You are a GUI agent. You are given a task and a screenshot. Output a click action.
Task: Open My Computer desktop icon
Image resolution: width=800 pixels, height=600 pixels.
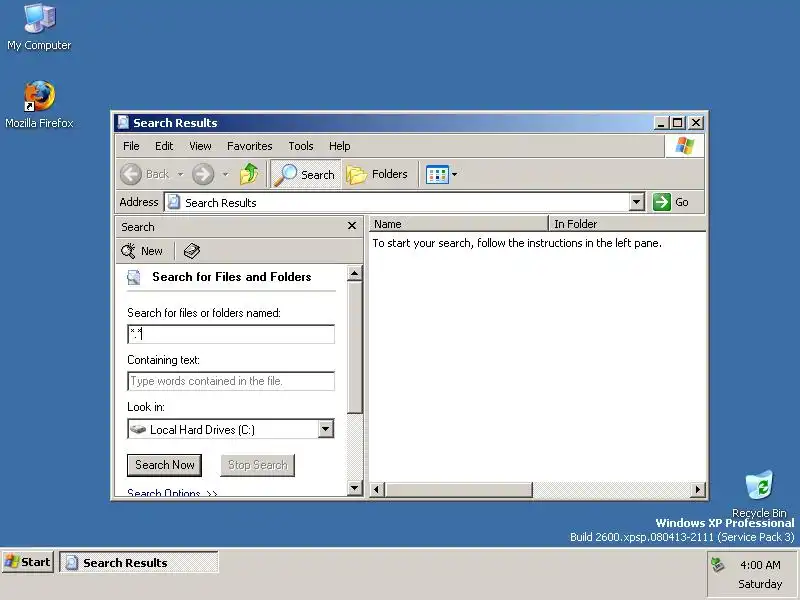(x=39, y=28)
